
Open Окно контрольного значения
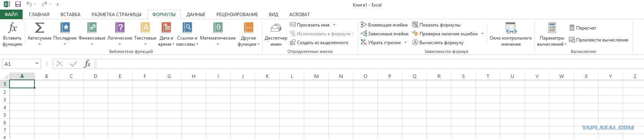coord(511,35)
